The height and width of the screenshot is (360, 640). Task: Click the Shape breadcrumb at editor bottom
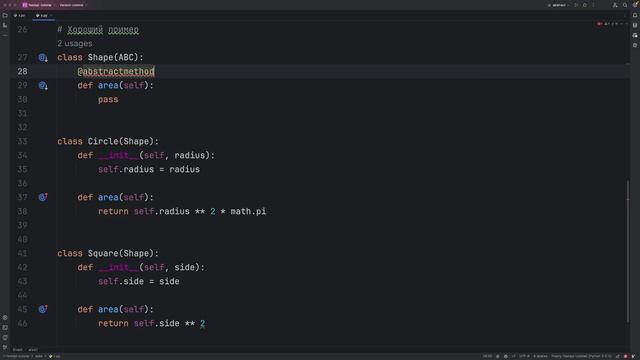point(18,350)
